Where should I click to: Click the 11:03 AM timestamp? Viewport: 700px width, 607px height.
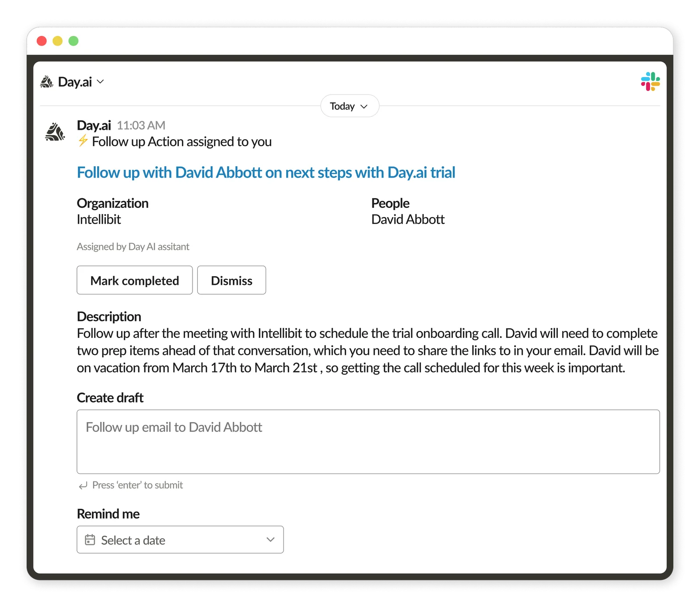[x=141, y=126]
